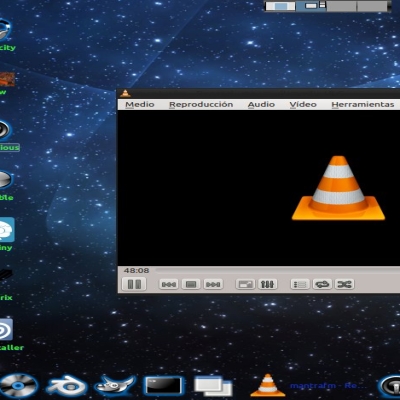Select VLC mantrafm task in dock
The width and height of the screenshot is (400, 400).
pos(308,386)
